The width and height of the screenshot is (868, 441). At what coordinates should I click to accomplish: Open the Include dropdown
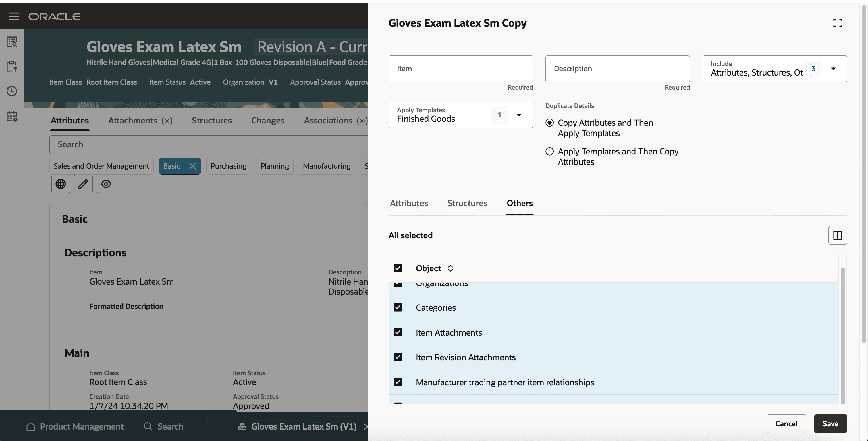833,69
